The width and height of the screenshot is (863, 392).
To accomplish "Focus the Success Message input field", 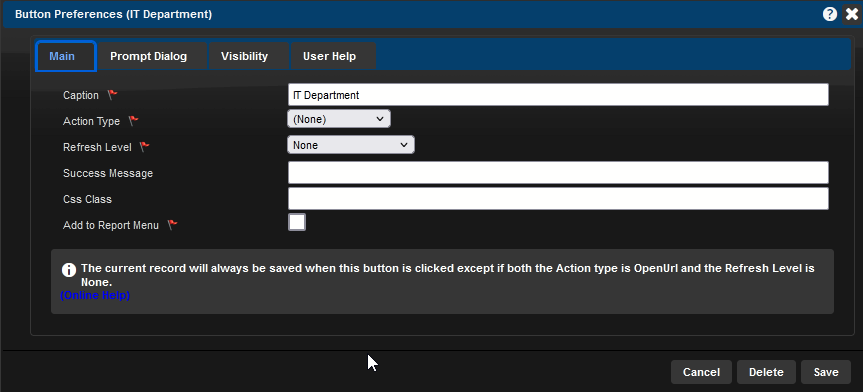I will coord(558,172).
